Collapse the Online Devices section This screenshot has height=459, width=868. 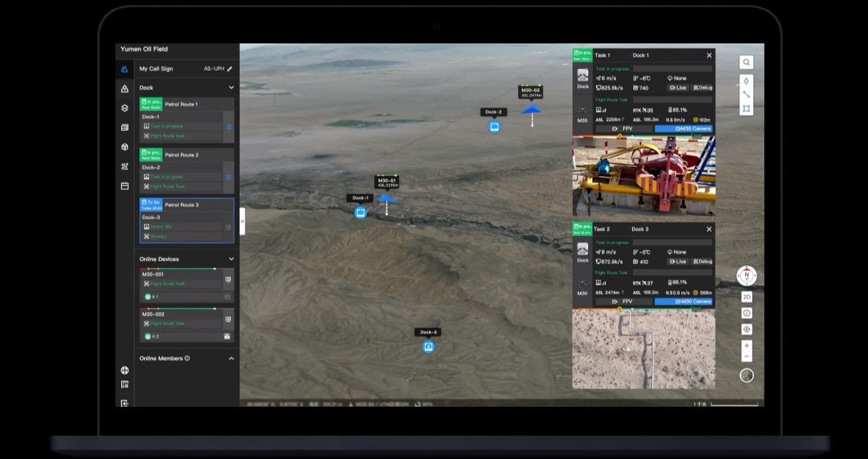tap(231, 259)
